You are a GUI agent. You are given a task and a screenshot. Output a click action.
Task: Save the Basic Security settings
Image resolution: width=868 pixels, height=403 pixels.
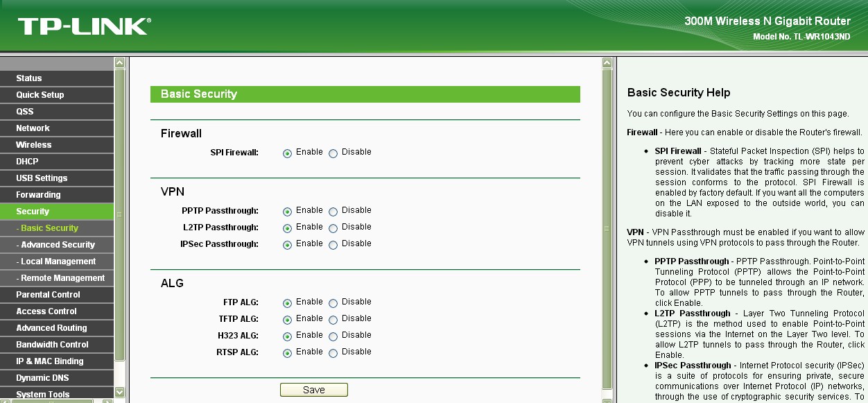pos(313,390)
